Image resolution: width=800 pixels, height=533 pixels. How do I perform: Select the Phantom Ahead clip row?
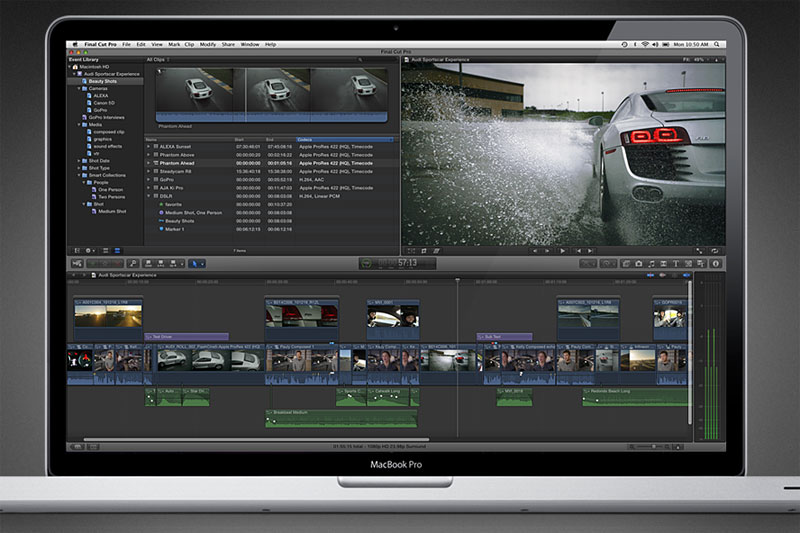pos(272,163)
